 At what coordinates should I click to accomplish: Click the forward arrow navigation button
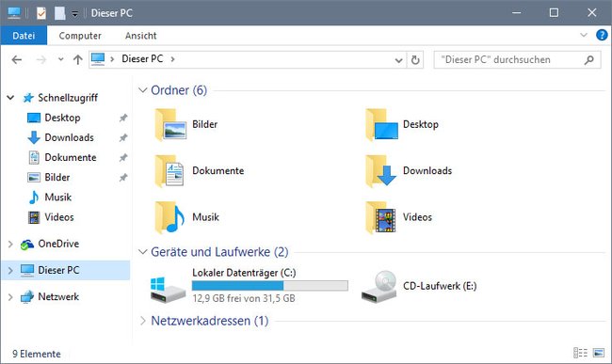pos(40,59)
